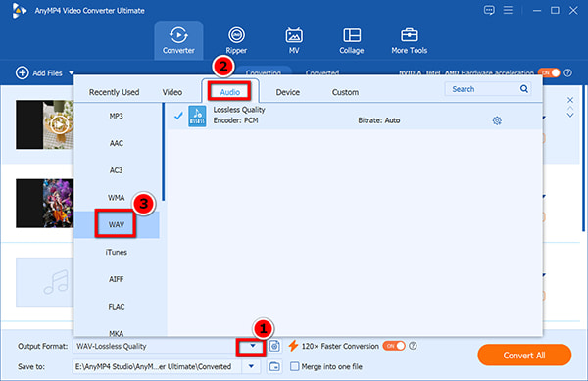Screen dimensions: 588x381
Task: Select the second video thumbnail
Action: [45, 203]
